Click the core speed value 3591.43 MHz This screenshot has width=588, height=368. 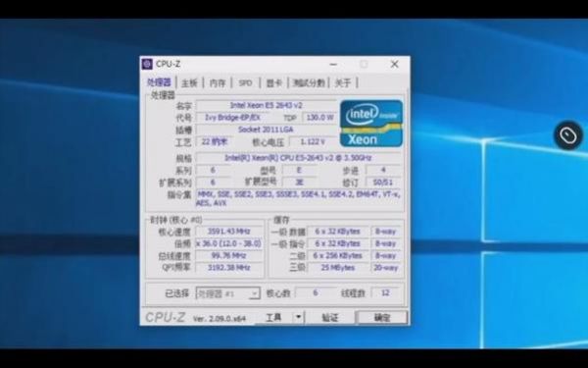tap(228, 232)
